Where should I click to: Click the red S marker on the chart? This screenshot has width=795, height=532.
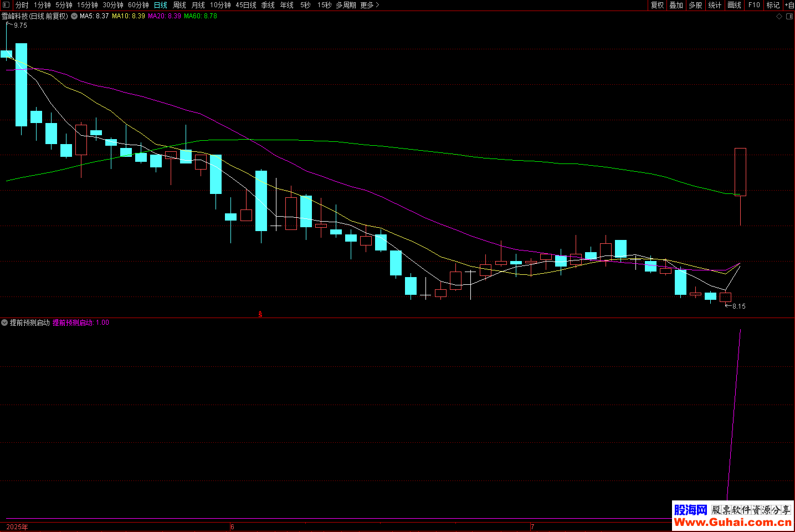coord(260,314)
